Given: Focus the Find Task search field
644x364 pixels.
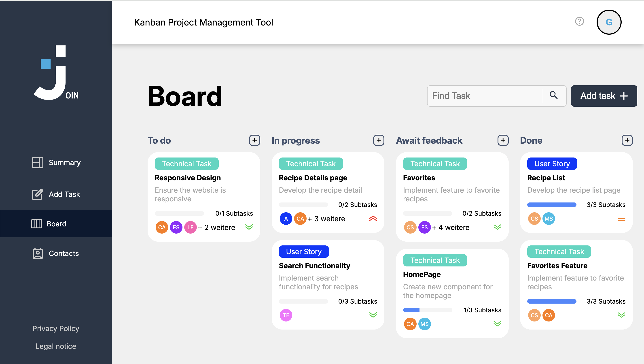Looking at the screenshot, I should point(485,96).
